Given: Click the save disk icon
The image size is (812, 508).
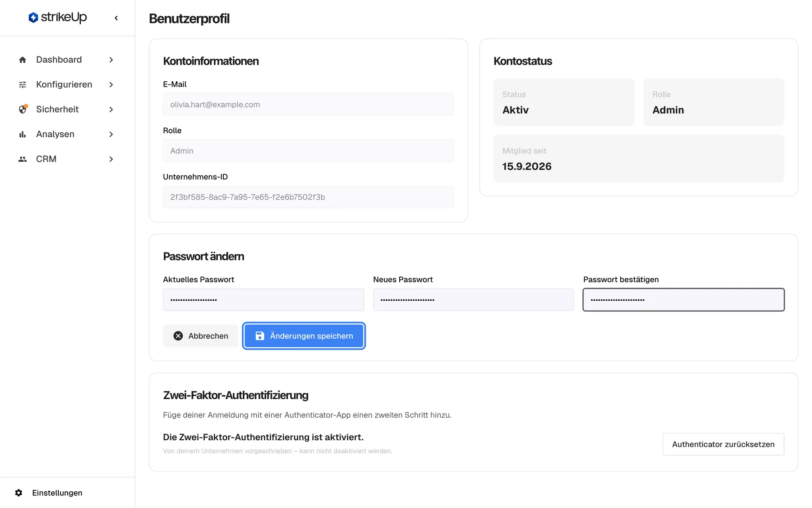Looking at the screenshot, I should [260, 336].
